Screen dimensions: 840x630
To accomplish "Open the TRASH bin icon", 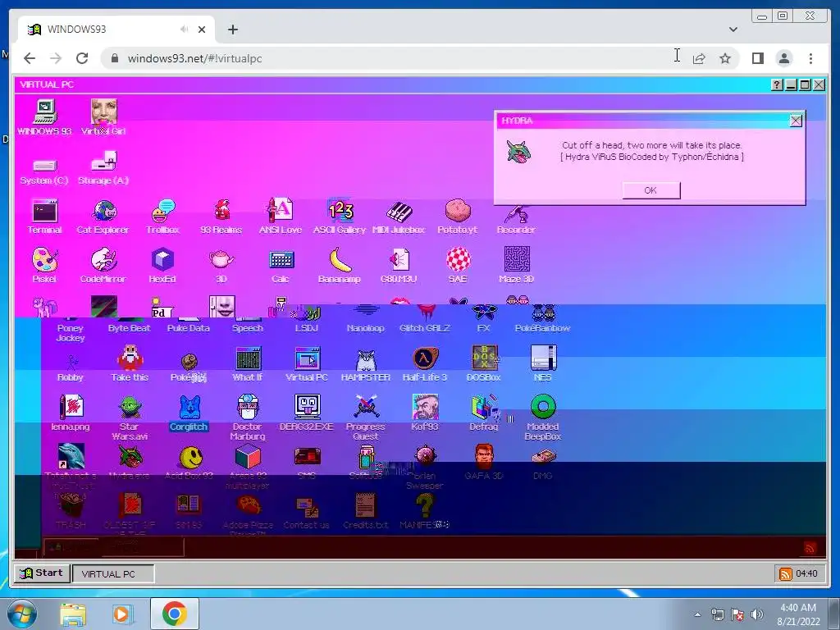I will click(71, 505).
